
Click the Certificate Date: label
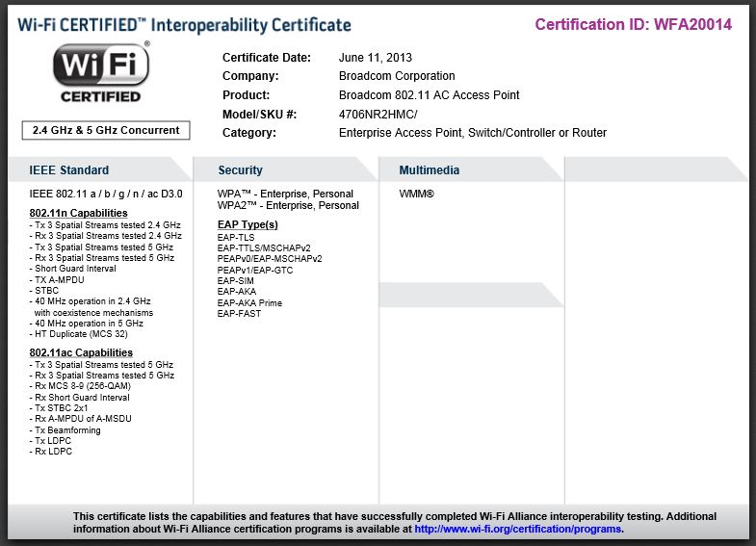[267, 58]
